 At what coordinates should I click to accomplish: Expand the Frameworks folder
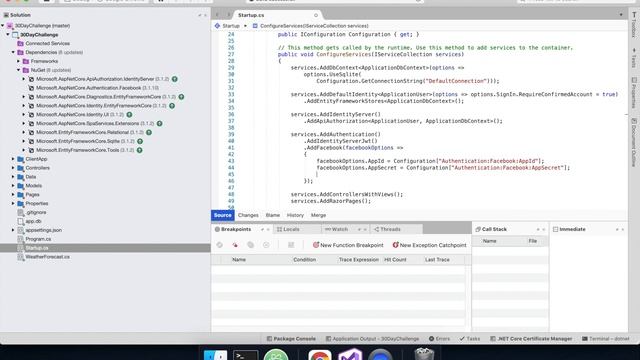(18, 61)
